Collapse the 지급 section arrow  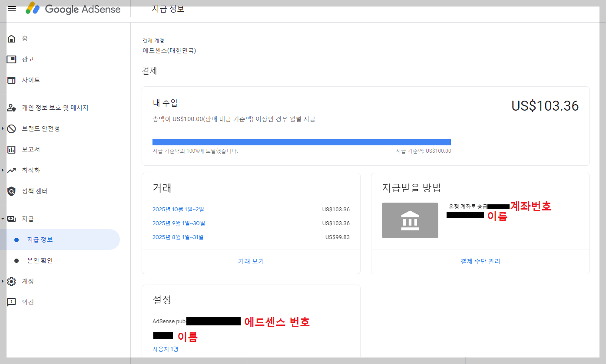click(x=3, y=219)
